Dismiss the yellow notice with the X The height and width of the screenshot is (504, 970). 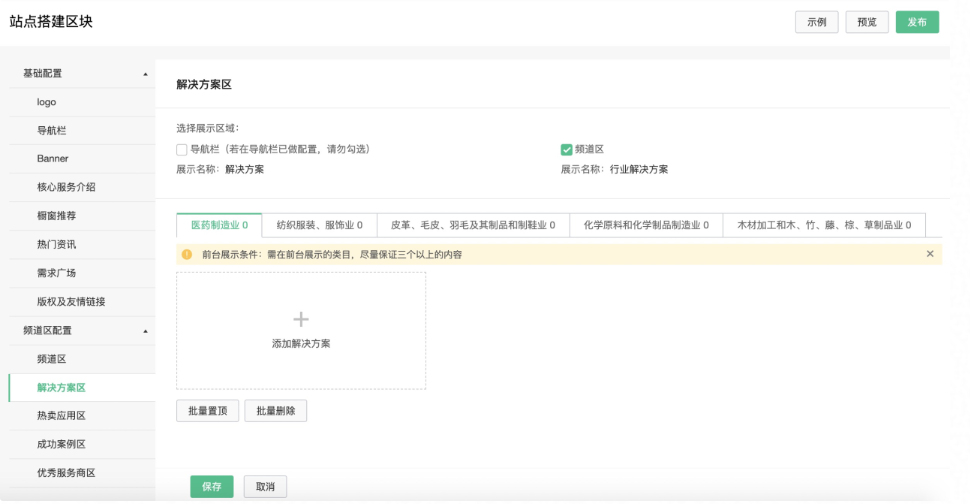930,254
